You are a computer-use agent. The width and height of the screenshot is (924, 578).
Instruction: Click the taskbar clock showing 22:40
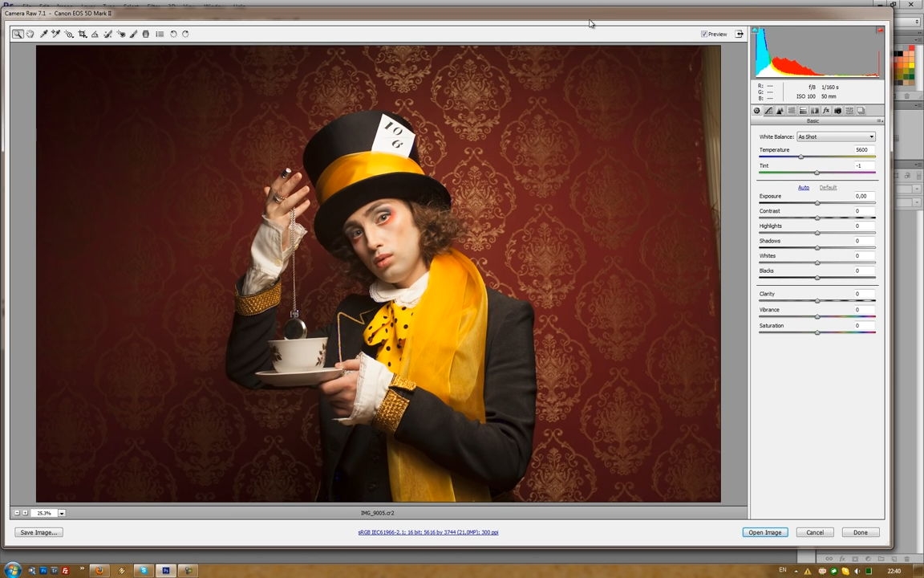click(x=894, y=570)
